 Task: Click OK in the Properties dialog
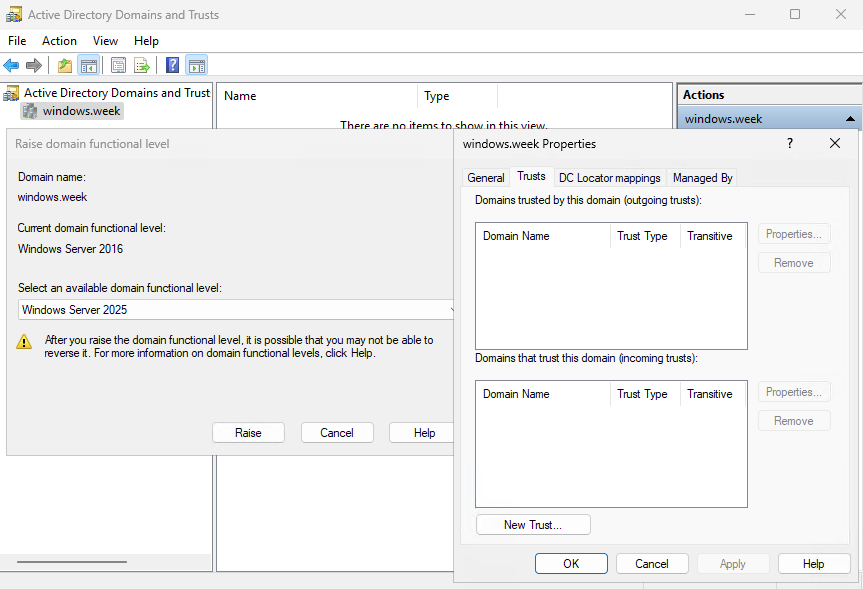coord(571,564)
